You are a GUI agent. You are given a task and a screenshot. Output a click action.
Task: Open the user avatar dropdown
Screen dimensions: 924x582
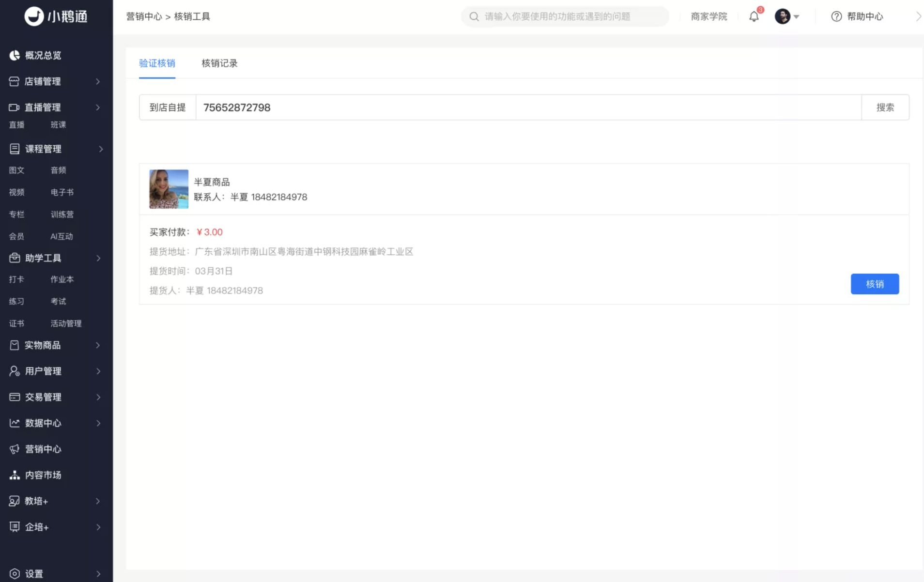click(x=787, y=16)
